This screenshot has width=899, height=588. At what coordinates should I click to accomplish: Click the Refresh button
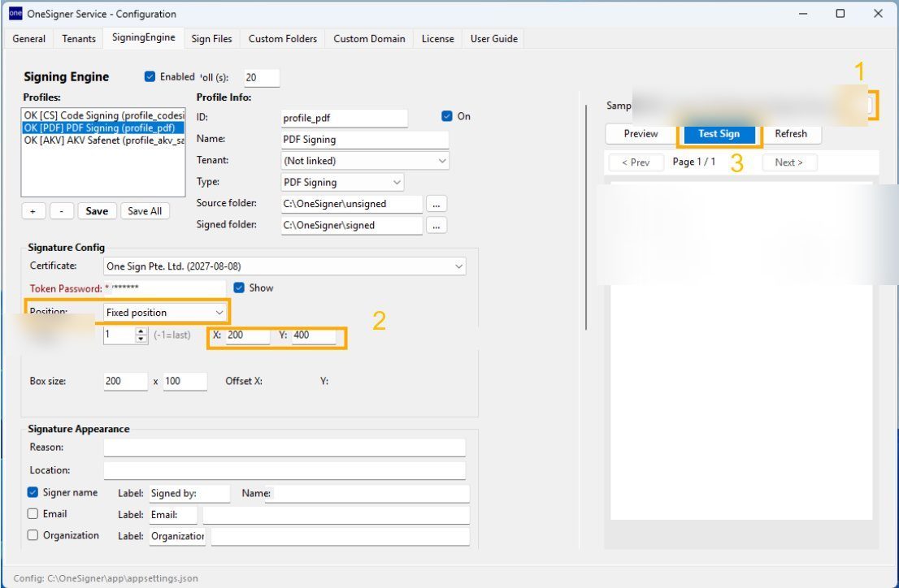pos(791,133)
